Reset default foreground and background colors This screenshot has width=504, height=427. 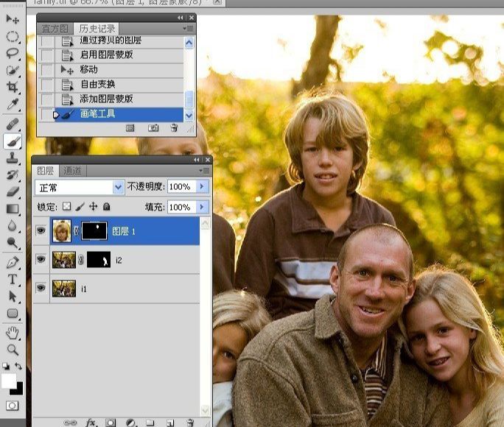pyautogui.click(x=6, y=366)
